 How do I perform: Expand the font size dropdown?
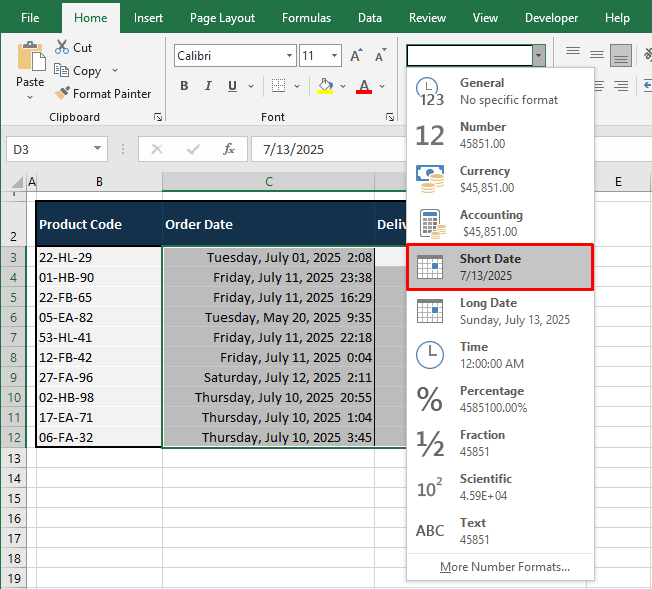click(x=333, y=56)
